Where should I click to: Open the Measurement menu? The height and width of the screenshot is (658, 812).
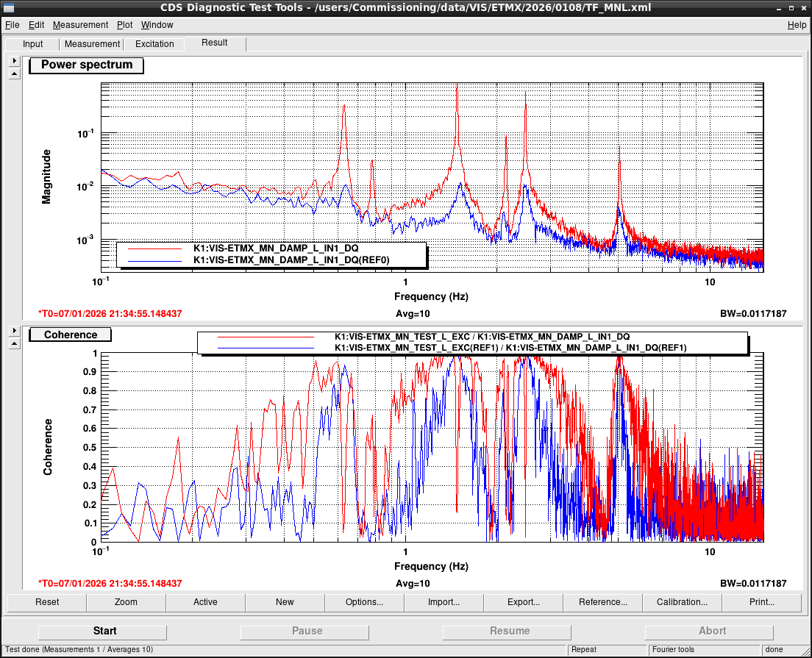pyautogui.click(x=80, y=25)
